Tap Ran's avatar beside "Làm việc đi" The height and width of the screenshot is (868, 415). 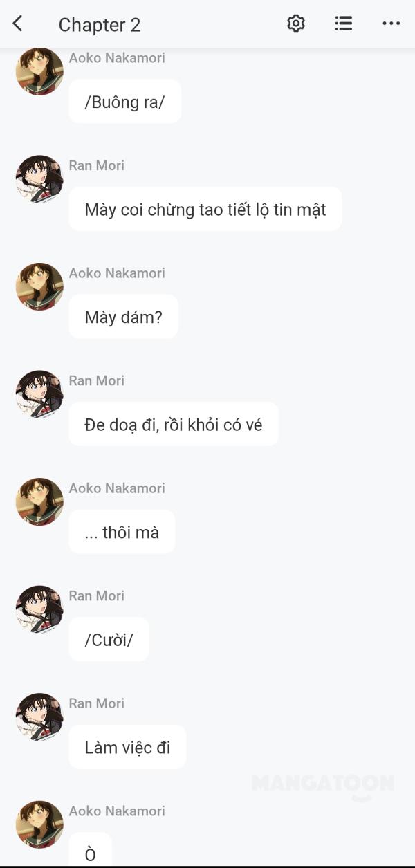[x=39, y=717]
